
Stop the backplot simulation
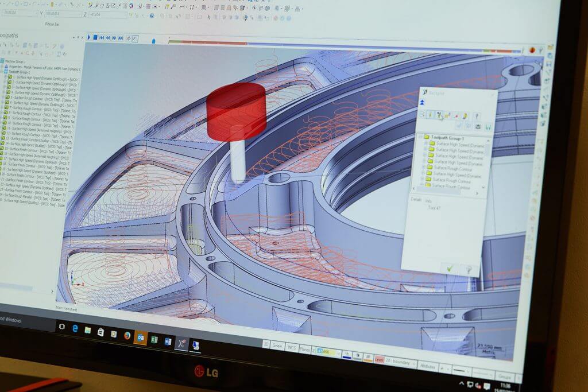(95, 37)
